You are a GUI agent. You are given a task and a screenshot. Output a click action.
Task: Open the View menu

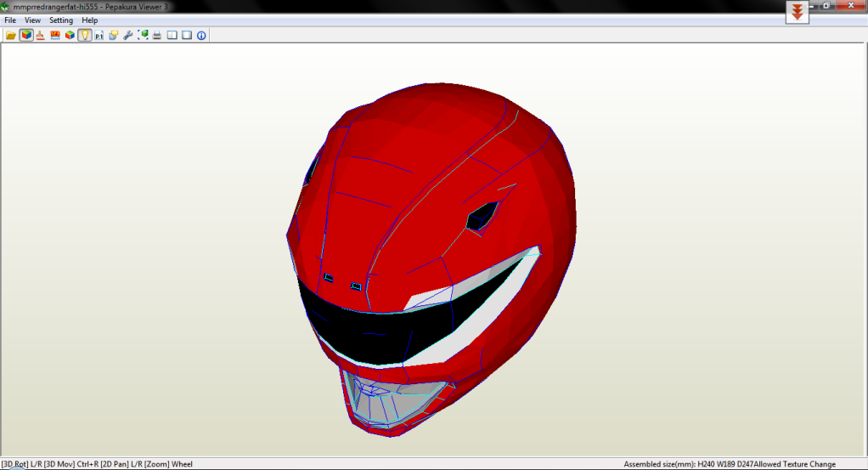pyautogui.click(x=32, y=20)
